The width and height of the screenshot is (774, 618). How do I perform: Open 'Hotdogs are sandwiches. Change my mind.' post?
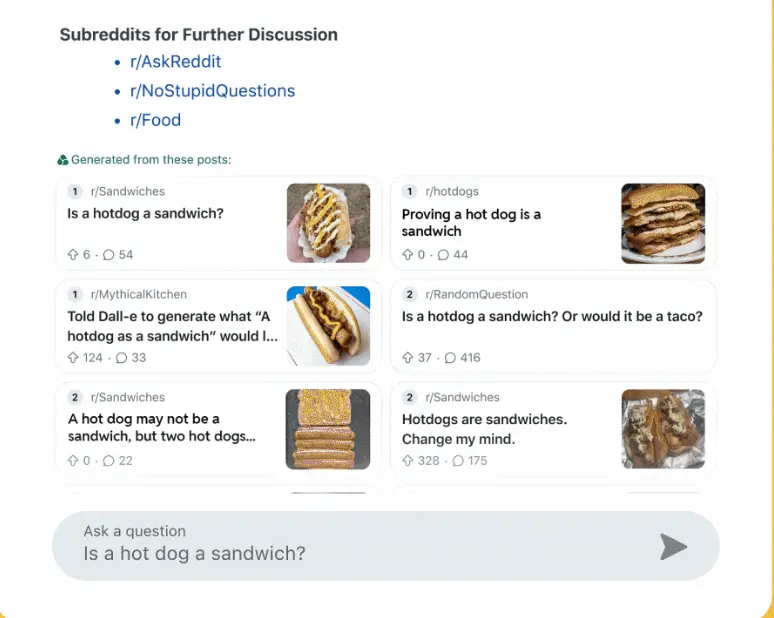click(484, 429)
